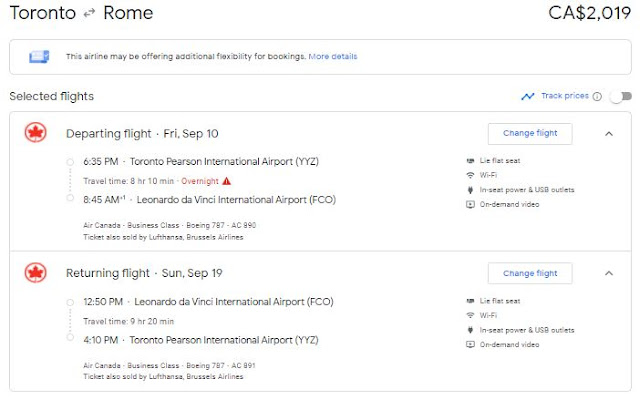Click the departing flight On-demand video icon

470,204
